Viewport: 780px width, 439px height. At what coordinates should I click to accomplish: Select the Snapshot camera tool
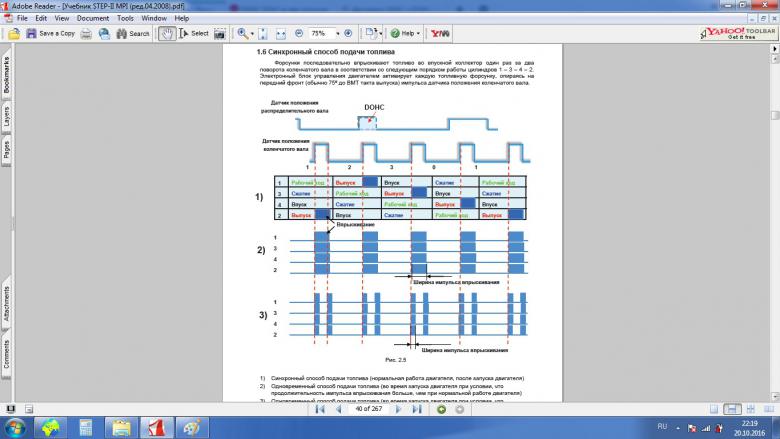coord(219,33)
